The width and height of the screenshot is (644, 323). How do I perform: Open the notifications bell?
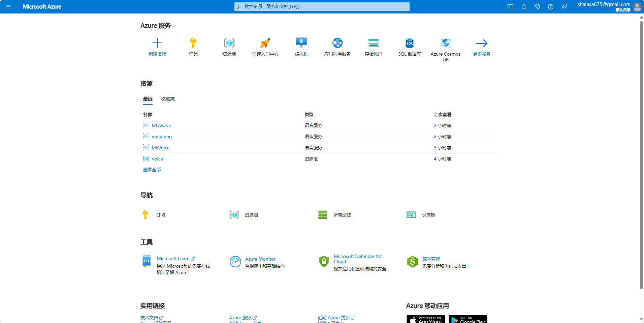click(524, 7)
